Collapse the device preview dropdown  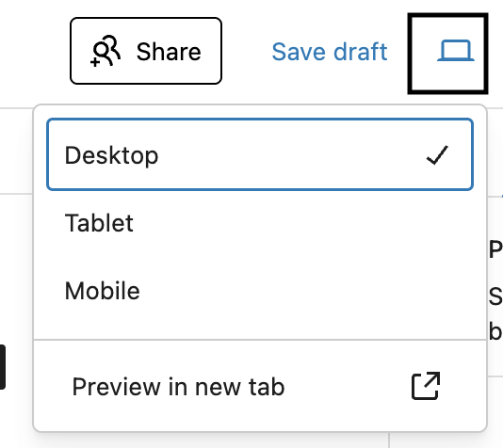447,54
